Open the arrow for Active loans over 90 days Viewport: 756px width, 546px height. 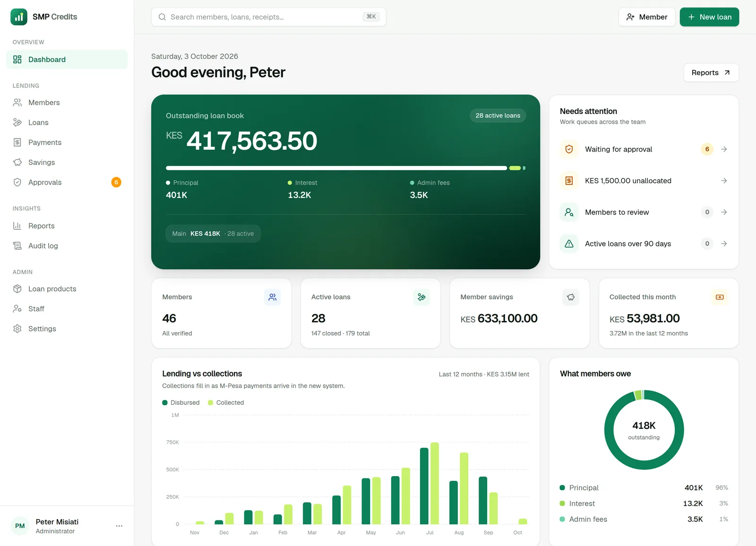tap(724, 244)
